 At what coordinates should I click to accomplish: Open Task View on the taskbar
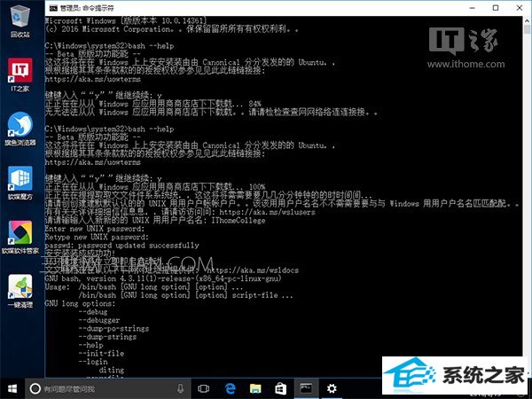coord(204,389)
